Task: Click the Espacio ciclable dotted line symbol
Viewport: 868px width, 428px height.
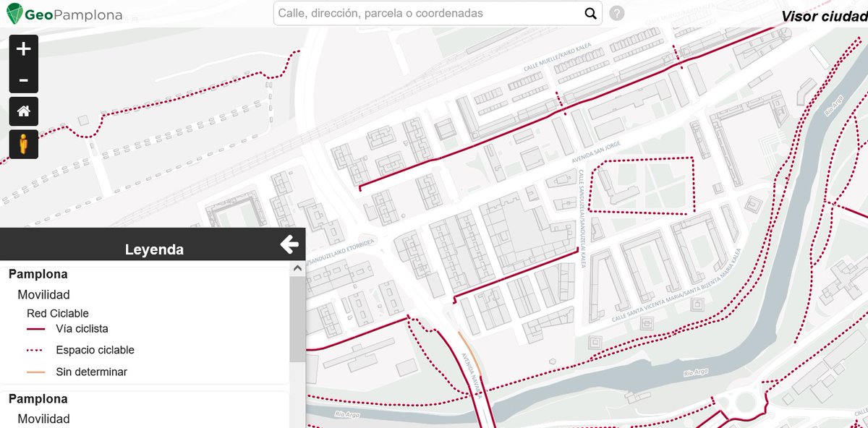Action: coord(36,351)
